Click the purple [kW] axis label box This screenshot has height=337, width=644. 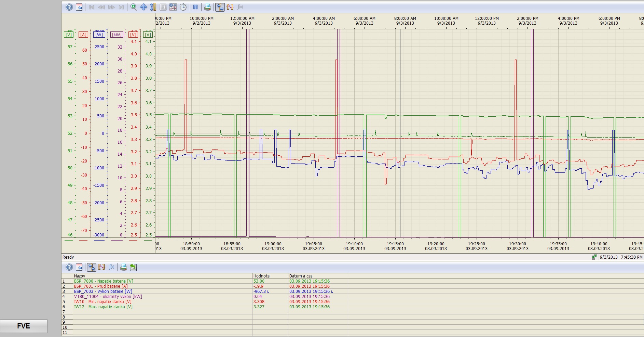pos(117,35)
